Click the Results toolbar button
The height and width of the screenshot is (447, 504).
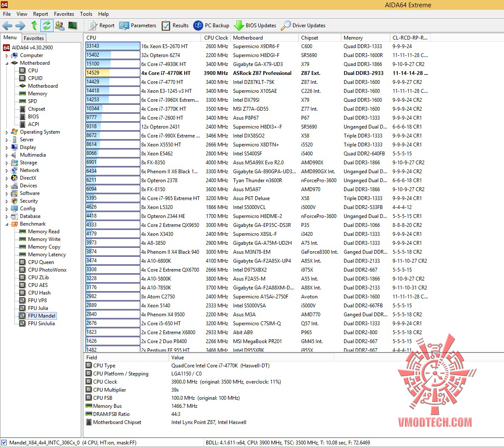pos(175,26)
